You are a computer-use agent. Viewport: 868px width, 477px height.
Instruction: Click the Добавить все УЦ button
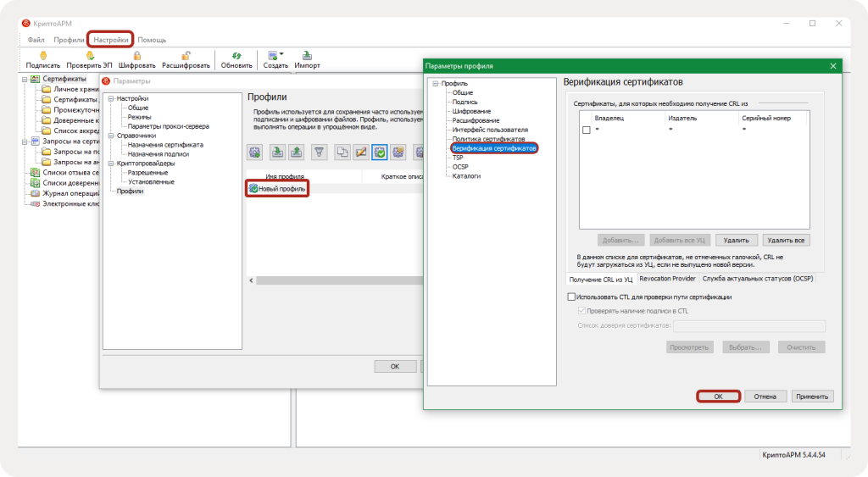[x=679, y=240]
